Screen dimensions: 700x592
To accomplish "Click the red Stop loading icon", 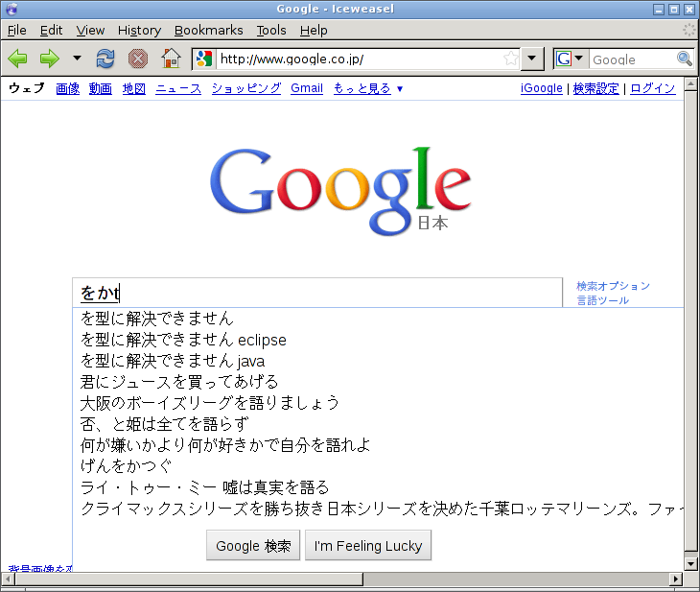I will pyautogui.click(x=138, y=59).
